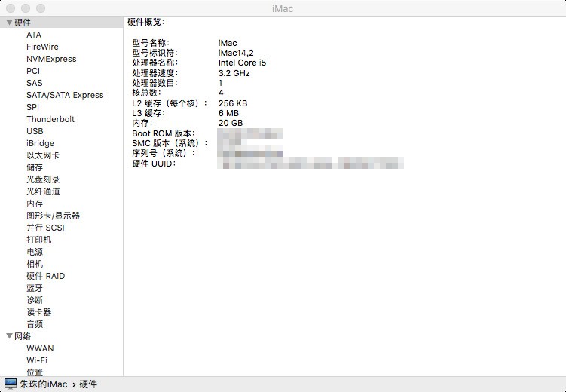Open SATA/SATA Express in the sidebar
The height and width of the screenshot is (392, 566).
65,95
